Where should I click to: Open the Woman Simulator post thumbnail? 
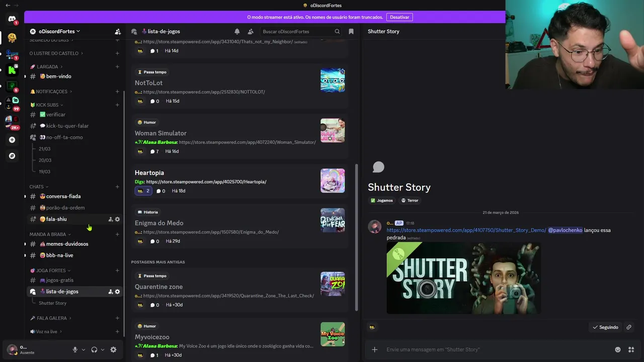[333, 130]
